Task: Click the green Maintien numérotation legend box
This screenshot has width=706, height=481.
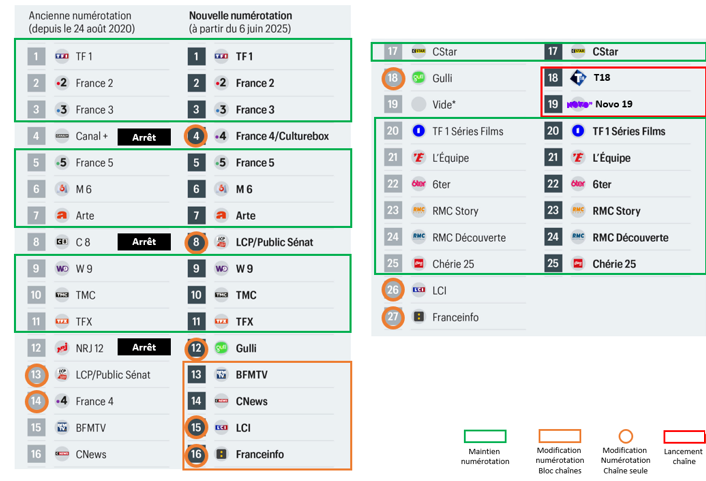Action: click(485, 436)
